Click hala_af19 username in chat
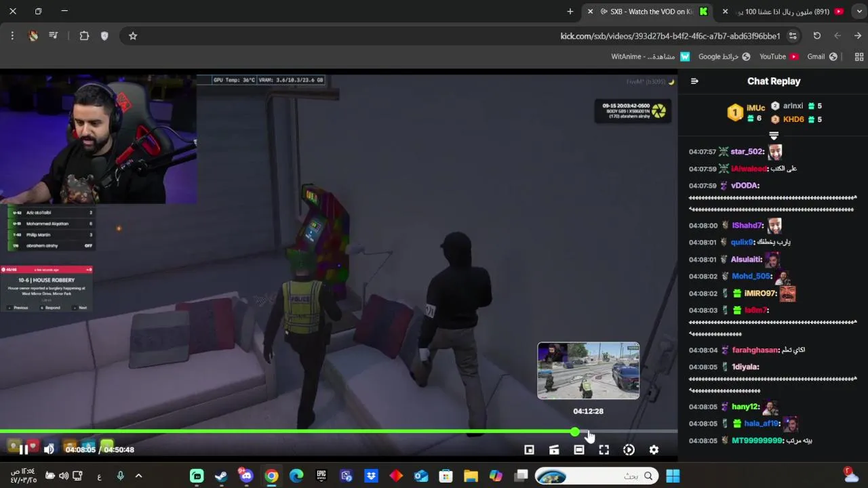868x488 pixels. (x=762, y=424)
